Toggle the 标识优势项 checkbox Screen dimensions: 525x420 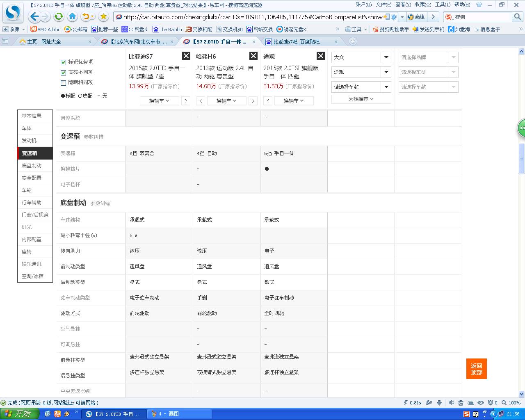pyautogui.click(x=63, y=62)
